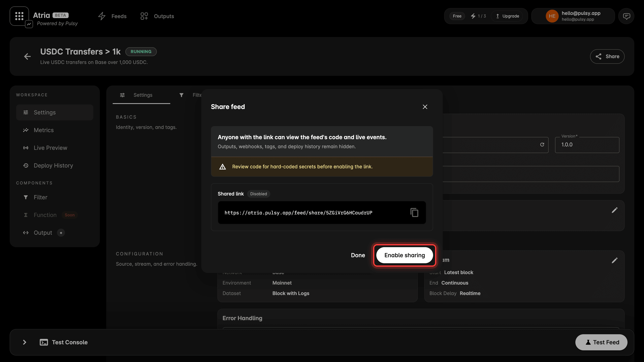Add an Output with plus icon
Image resolution: width=644 pixels, height=362 pixels.
[x=61, y=233]
